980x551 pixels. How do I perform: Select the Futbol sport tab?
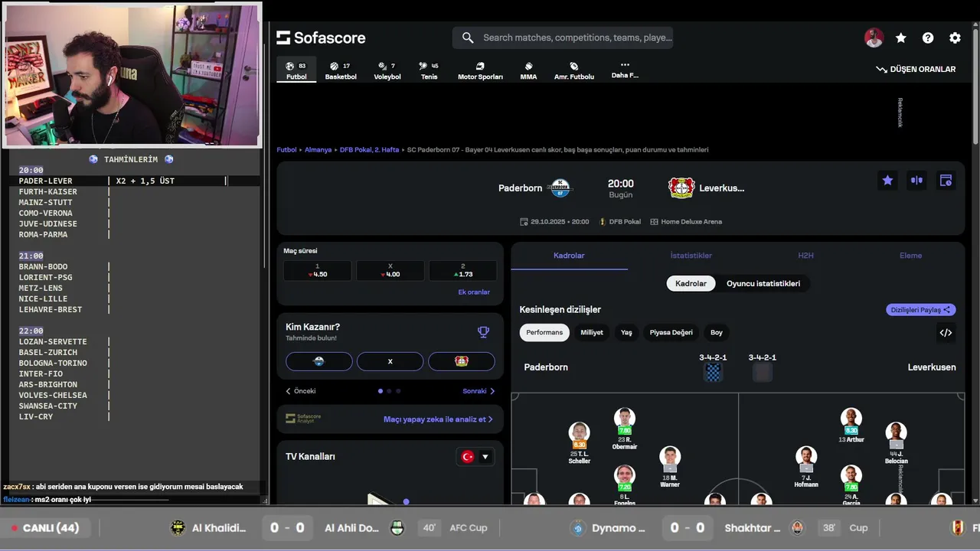[296, 70]
